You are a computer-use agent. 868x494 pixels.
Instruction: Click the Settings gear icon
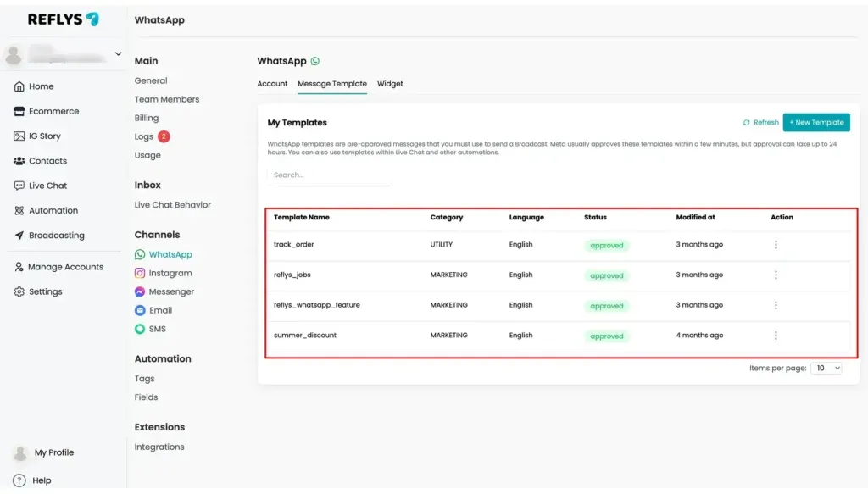[x=19, y=291]
